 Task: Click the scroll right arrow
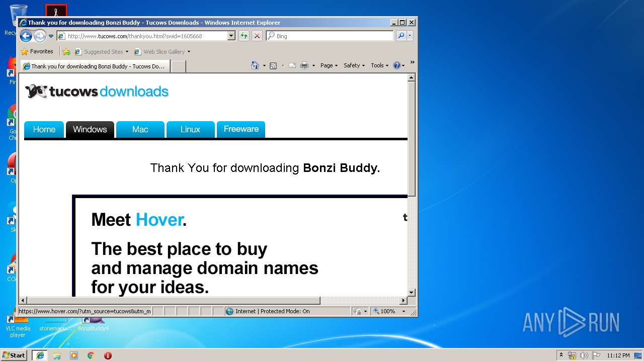(404, 301)
